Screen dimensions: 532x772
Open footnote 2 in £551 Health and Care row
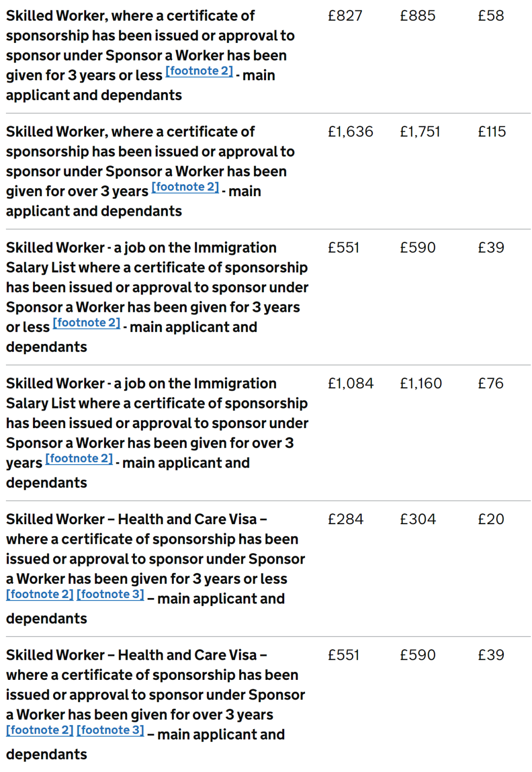point(40,731)
